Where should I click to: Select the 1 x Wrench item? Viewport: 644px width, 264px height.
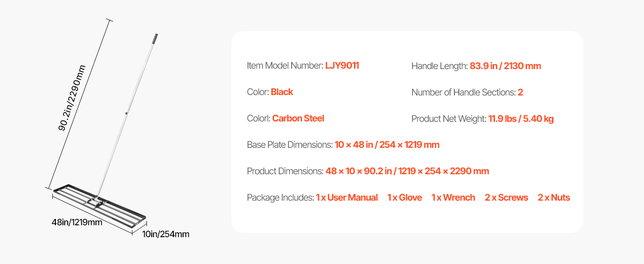(x=453, y=198)
